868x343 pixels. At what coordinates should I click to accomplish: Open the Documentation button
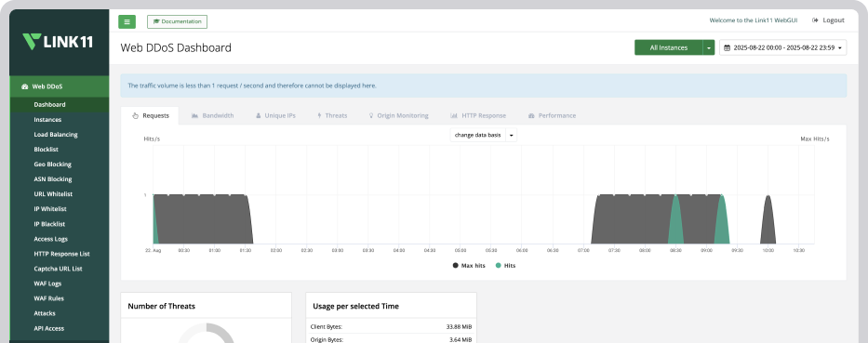point(177,21)
